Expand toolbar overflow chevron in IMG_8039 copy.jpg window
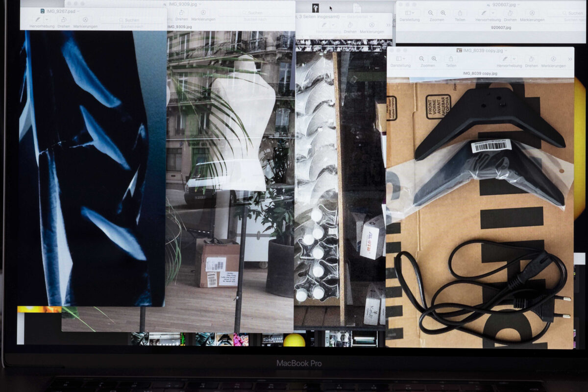588x392 pixels. coord(570,59)
